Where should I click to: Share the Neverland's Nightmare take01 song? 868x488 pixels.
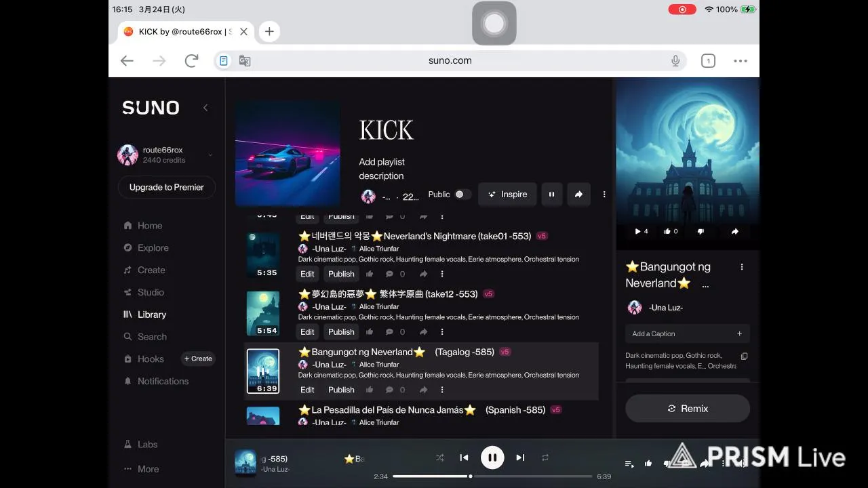[x=423, y=274]
